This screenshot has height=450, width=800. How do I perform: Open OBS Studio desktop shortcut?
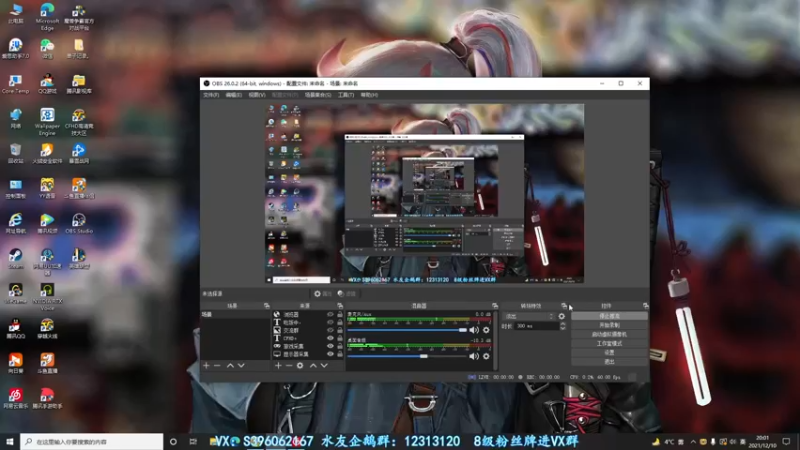pos(79,223)
